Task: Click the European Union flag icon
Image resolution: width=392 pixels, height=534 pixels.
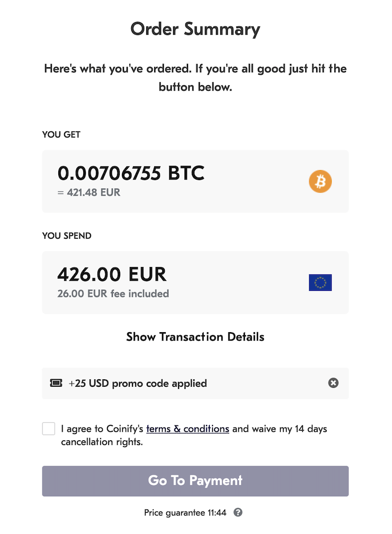Action: (320, 283)
